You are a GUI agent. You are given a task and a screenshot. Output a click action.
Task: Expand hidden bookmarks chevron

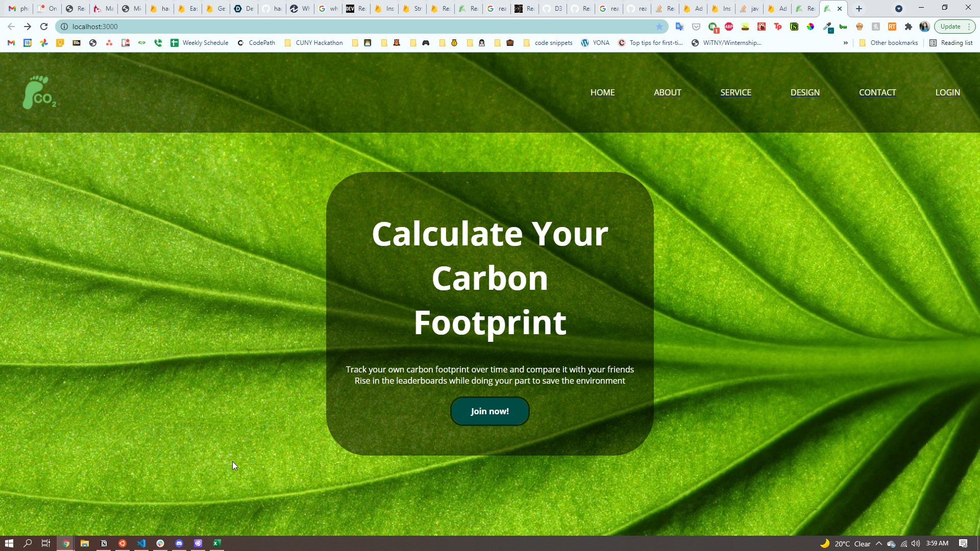[845, 43]
